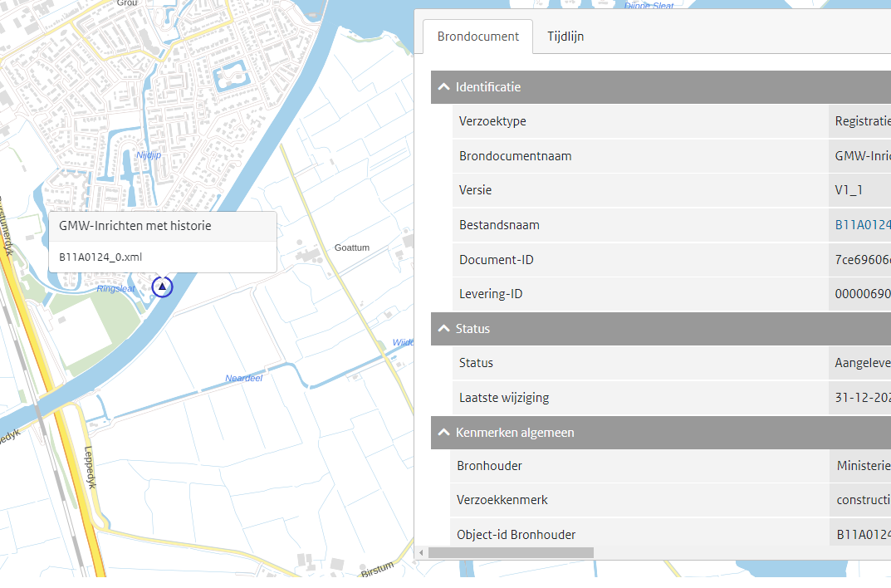
Task: Click the Versie value V1_1
Action: tap(849, 190)
